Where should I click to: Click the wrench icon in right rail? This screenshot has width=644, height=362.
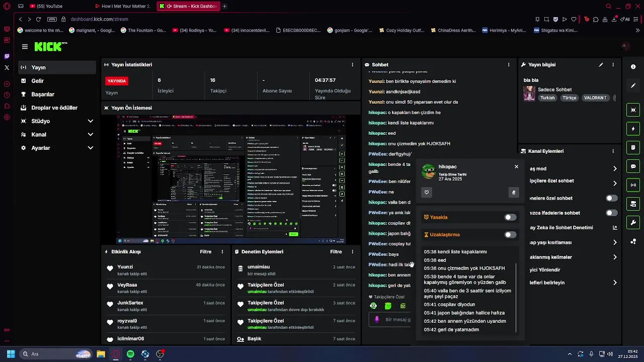[x=633, y=223]
